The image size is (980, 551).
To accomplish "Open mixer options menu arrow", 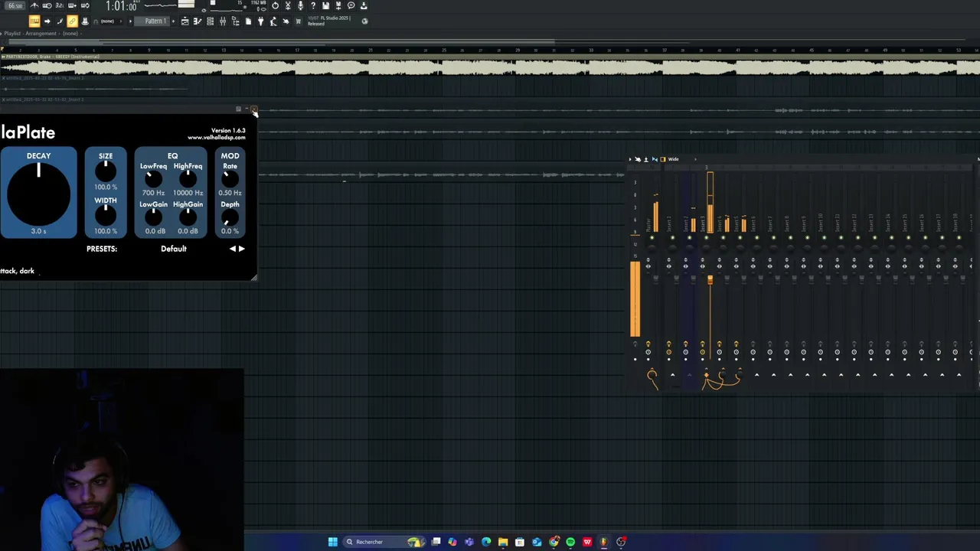I will click(x=630, y=159).
